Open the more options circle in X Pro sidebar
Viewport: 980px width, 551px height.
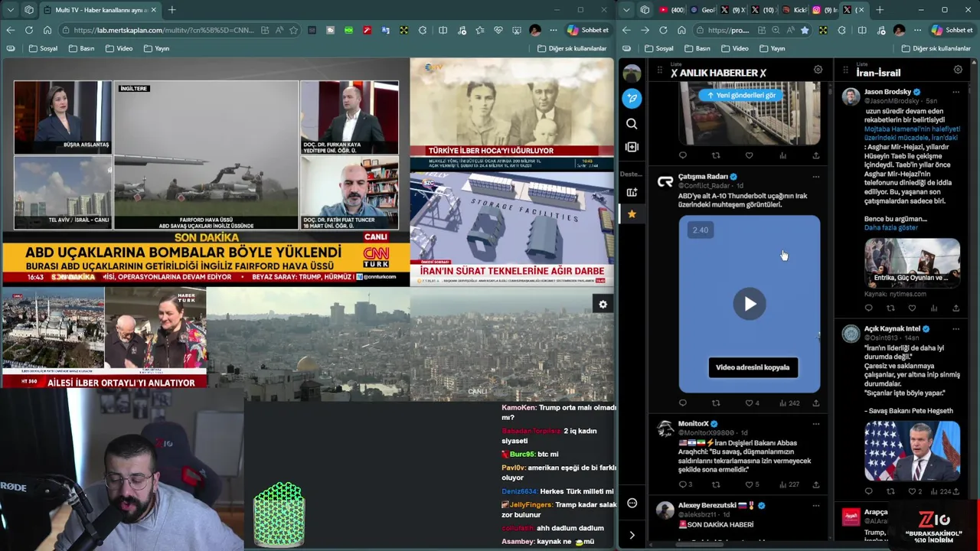tap(632, 503)
